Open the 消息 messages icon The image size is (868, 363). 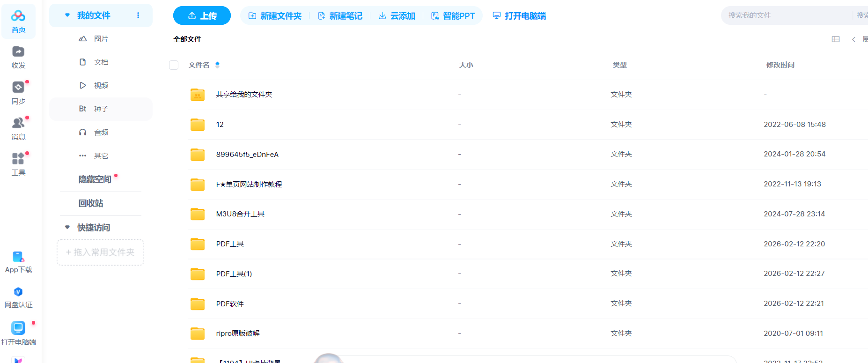(18, 123)
